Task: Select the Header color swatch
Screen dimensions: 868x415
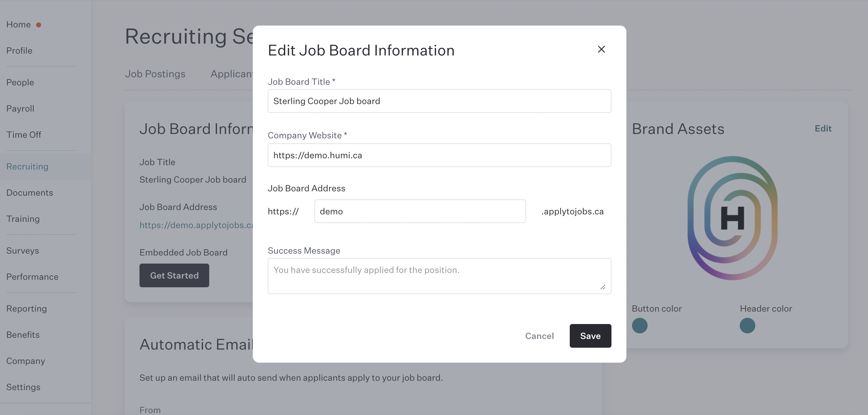Action: (747, 326)
